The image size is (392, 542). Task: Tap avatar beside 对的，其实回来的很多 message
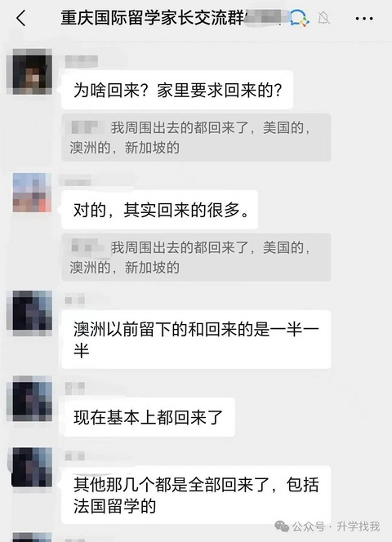coord(32,192)
